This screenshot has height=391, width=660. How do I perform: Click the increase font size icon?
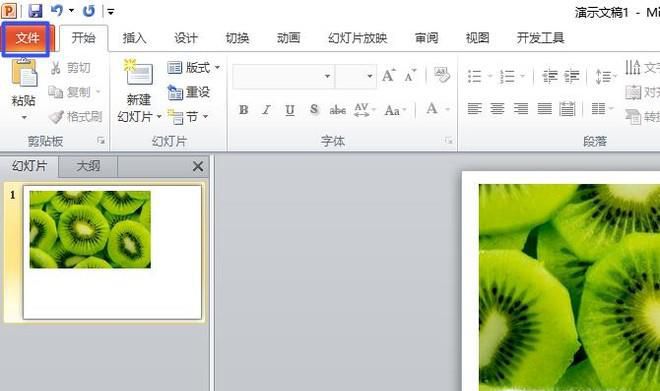click(x=389, y=75)
